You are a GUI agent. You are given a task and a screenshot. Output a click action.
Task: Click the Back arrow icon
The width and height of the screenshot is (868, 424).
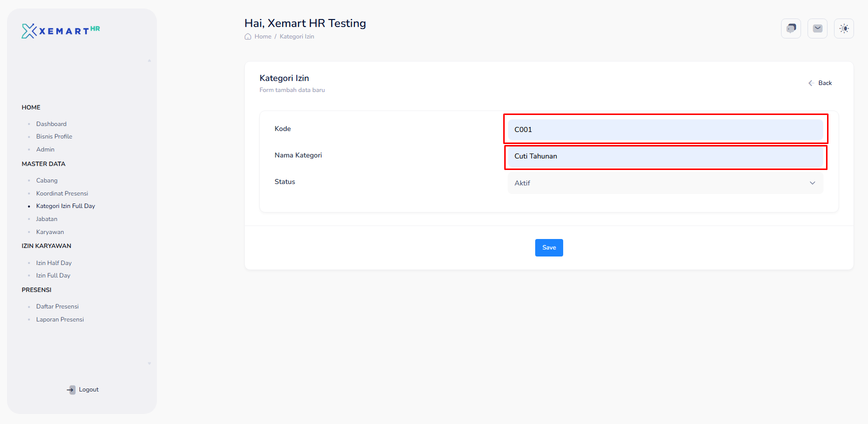(x=811, y=83)
